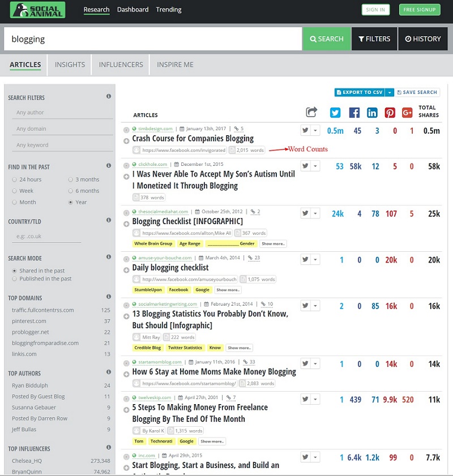Tweet the Blogging Checklist Infographic article
Image resolution: width=453 pixels, height=476 pixels.
[305, 213]
